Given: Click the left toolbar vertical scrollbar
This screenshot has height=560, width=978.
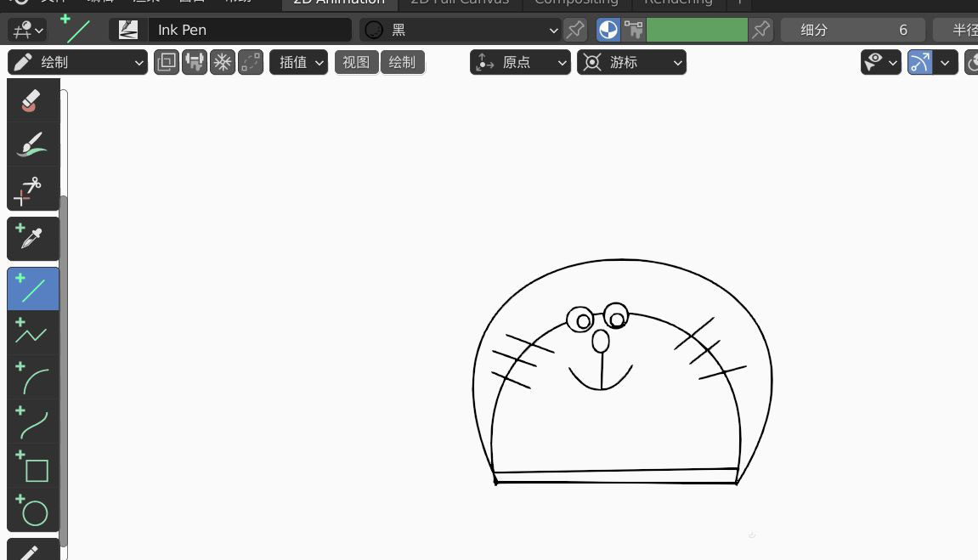Looking at the screenshot, I should pos(64,371).
